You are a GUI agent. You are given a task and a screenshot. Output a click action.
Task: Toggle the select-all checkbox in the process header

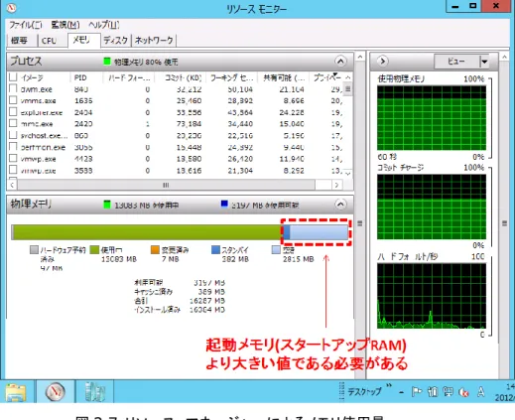tap(13, 77)
